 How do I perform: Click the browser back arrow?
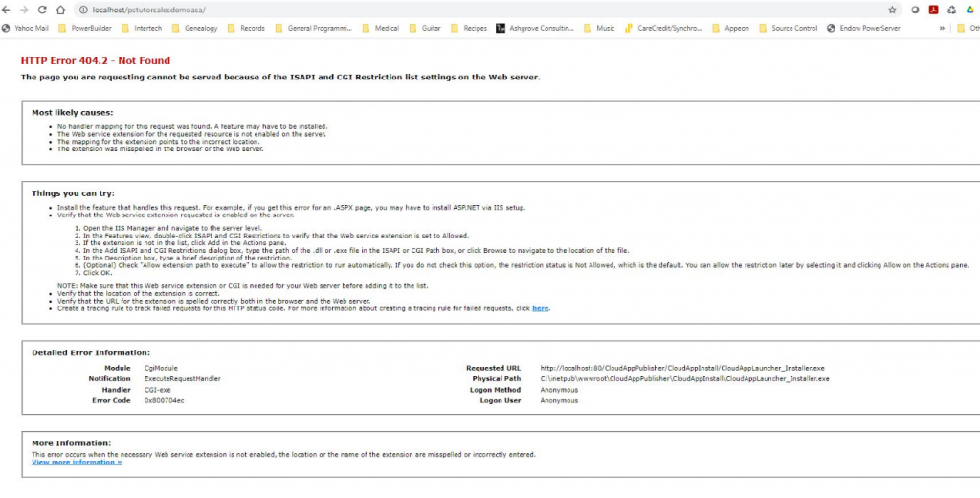tap(8, 10)
